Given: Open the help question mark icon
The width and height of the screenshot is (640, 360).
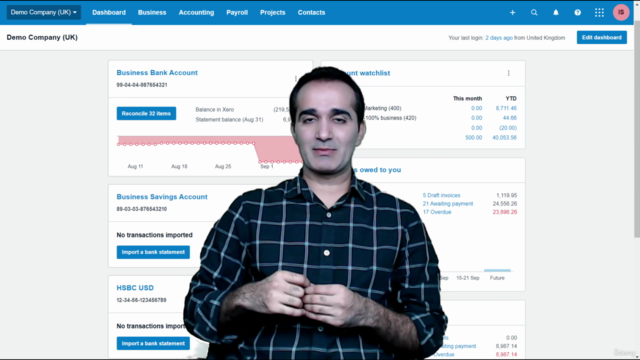Looking at the screenshot, I should click(578, 13).
